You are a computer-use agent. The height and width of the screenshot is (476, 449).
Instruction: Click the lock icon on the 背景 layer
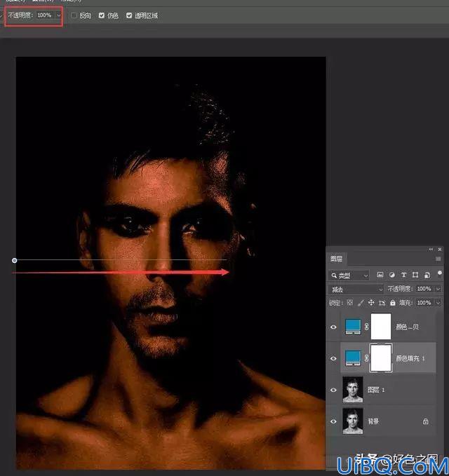(x=426, y=421)
